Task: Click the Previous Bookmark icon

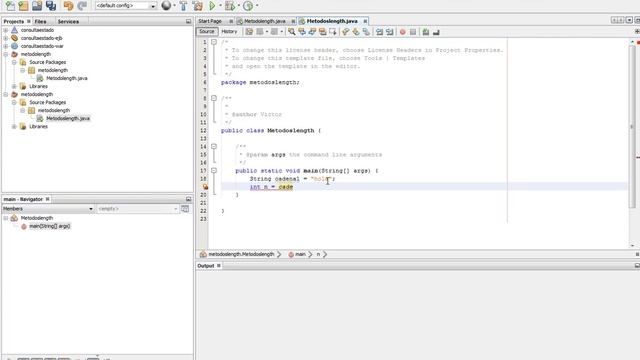Action: pos(345,32)
